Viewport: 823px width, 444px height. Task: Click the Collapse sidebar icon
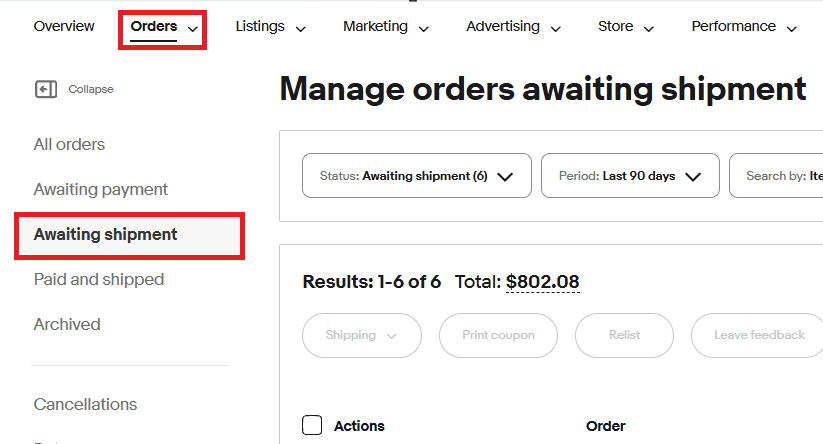[46, 90]
